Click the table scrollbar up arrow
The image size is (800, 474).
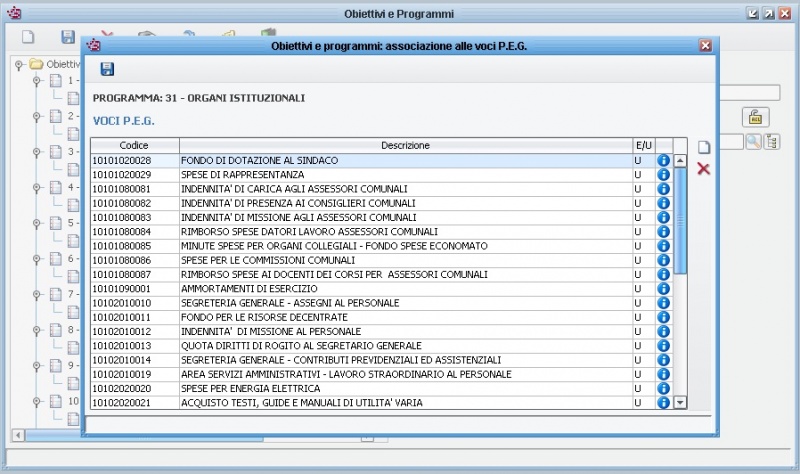680,161
